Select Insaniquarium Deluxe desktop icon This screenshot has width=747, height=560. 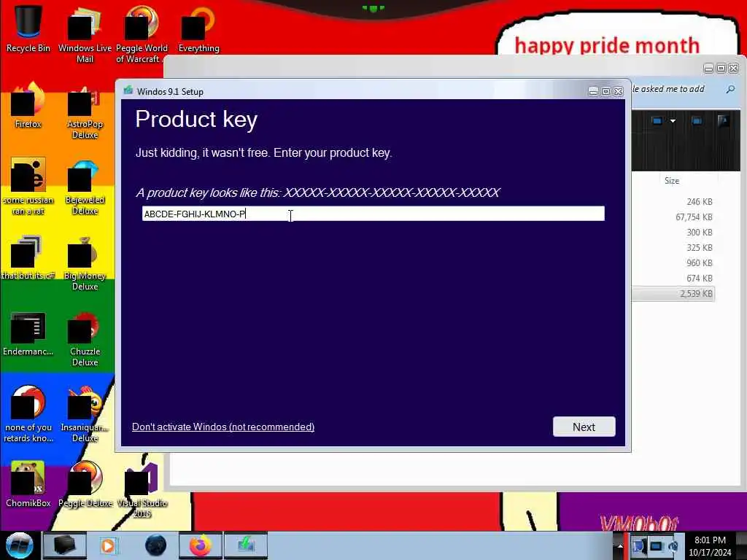85,414
